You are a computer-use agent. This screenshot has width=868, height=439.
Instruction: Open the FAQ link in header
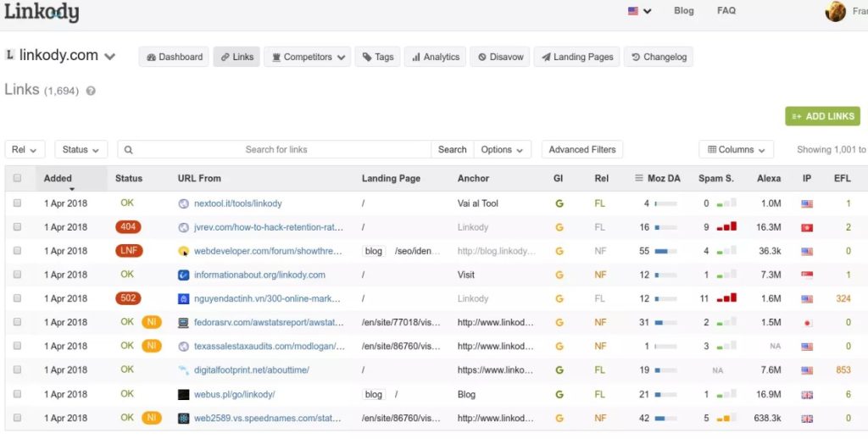(x=726, y=10)
